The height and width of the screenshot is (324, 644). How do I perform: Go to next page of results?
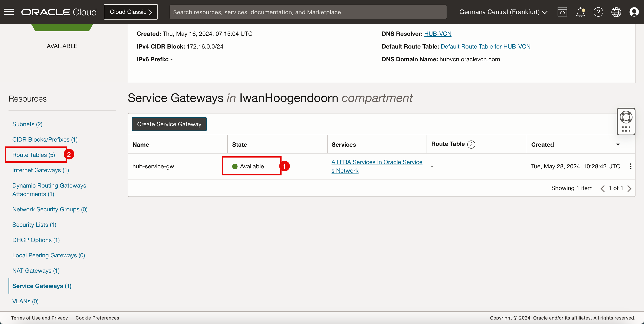(630, 188)
